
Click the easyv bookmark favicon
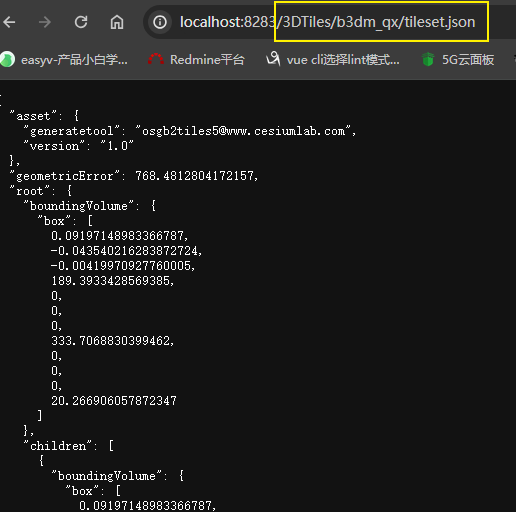(7, 60)
